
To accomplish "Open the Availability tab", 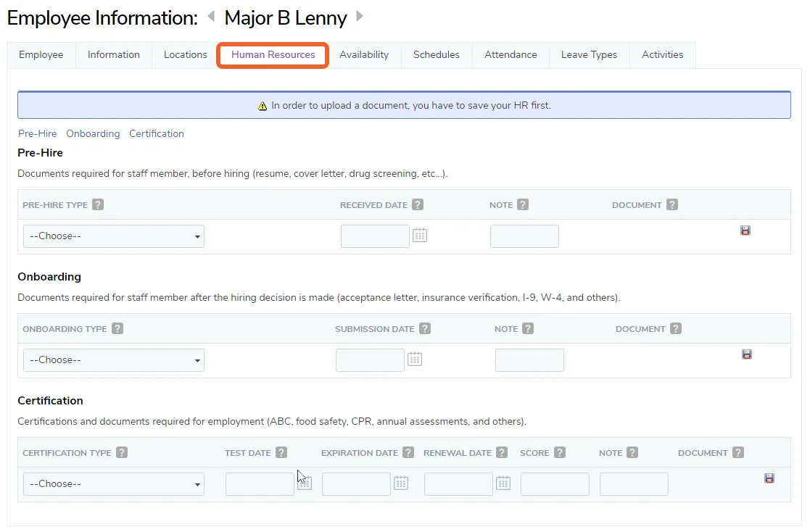I will pos(364,55).
